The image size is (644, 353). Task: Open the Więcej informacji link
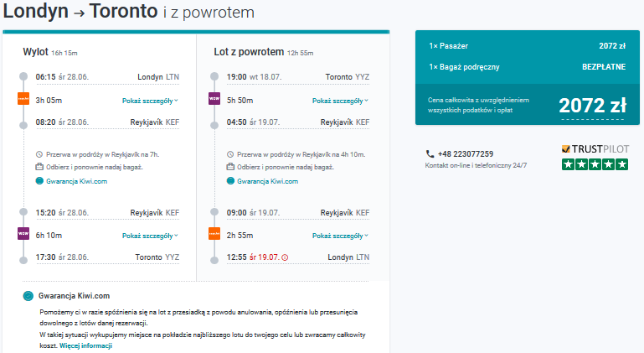pos(86,345)
